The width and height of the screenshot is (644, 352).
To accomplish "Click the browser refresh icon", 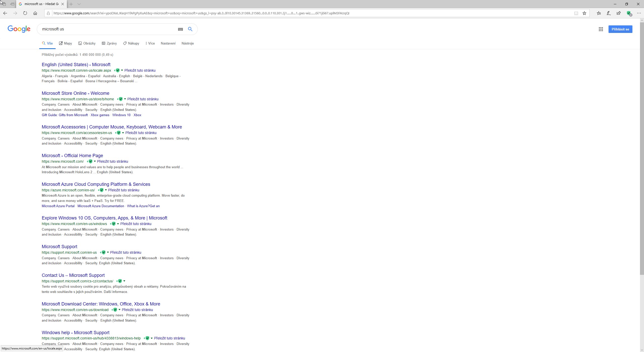I will tap(25, 13).
